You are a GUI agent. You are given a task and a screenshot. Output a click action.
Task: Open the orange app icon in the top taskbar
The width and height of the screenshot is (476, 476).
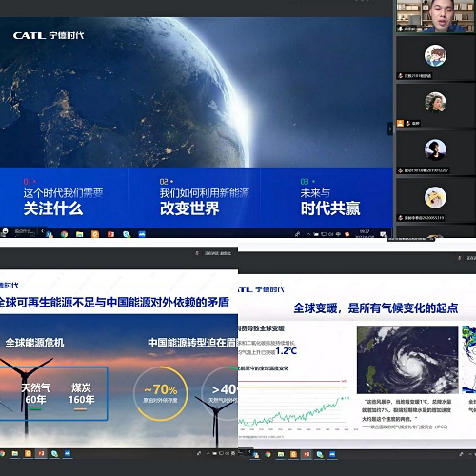[95, 234]
